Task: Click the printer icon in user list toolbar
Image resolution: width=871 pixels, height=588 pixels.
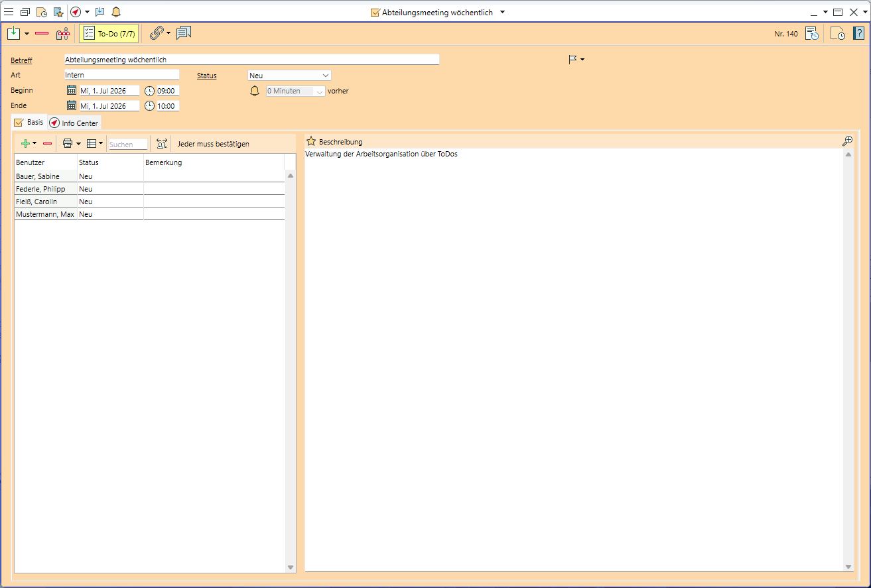Action: 67,143
